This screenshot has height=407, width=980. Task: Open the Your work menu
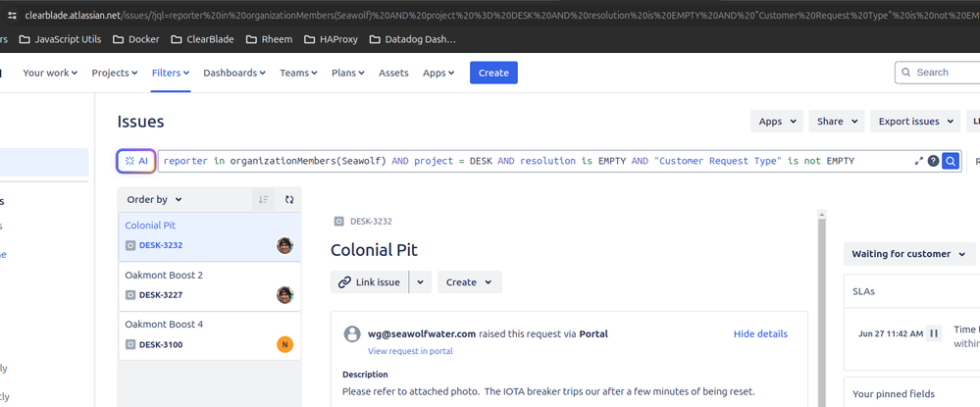(50, 74)
